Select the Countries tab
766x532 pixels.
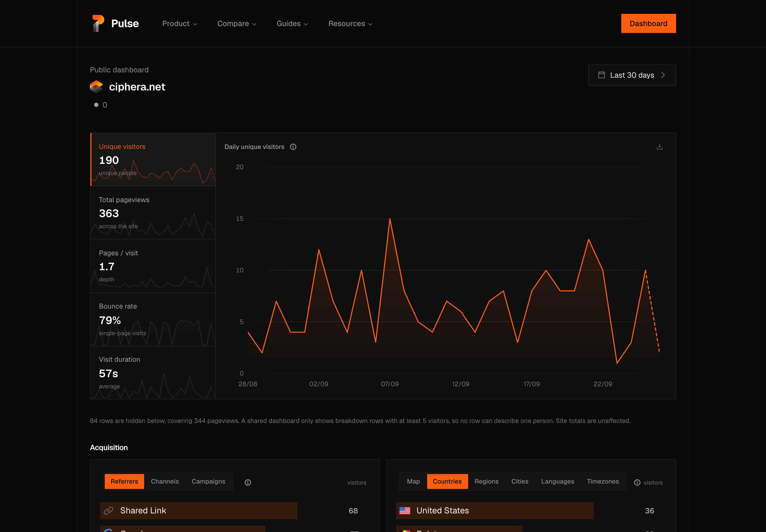coord(447,481)
